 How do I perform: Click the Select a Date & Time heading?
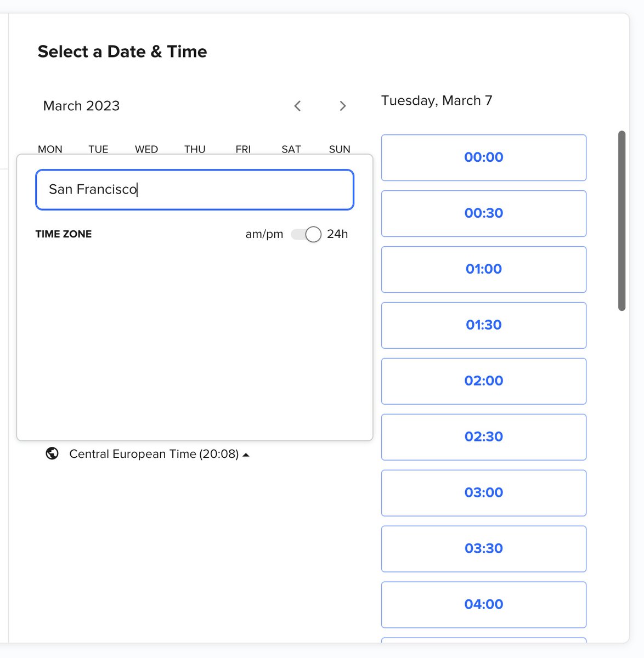pyautogui.click(x=122, y=52)
